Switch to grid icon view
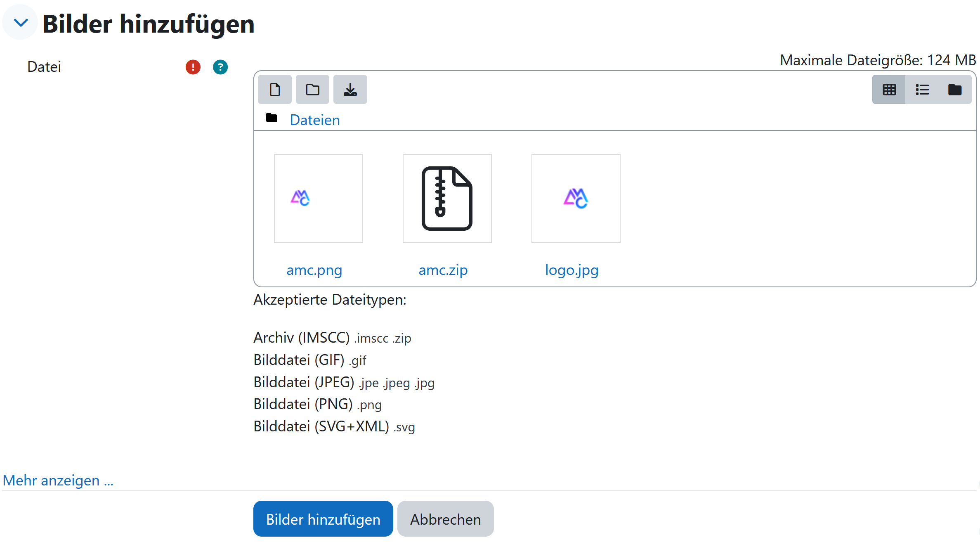 [889, 90]
